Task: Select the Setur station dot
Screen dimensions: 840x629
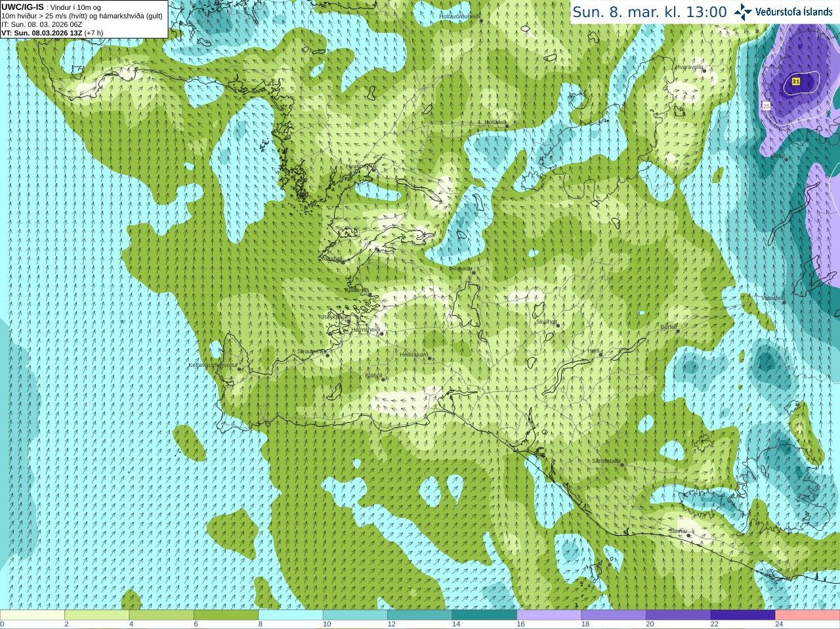Action: 786,160
